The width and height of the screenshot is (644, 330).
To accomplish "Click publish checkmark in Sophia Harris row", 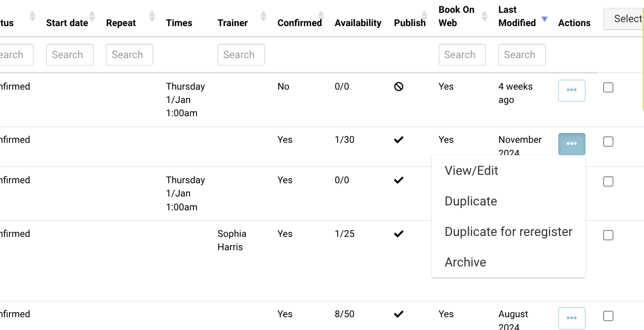I will pyautogui.click(x=399, y=234).
